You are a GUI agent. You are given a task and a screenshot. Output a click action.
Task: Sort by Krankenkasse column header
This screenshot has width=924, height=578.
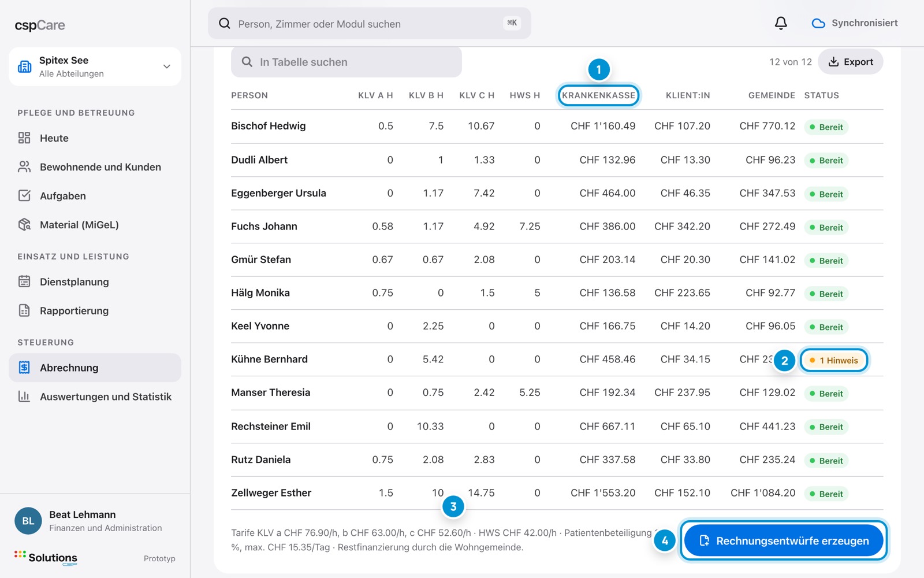coord(598,95)
